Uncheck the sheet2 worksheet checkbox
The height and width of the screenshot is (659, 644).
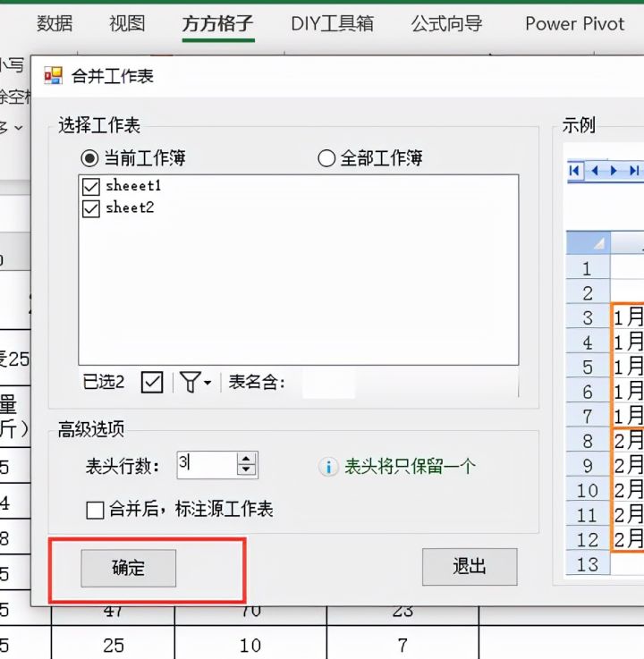point(91,208)
